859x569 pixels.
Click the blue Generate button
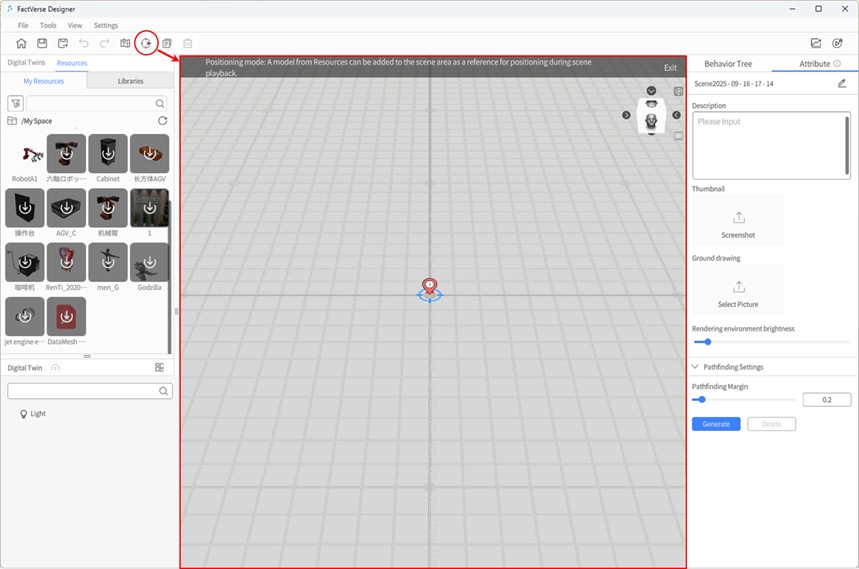[x=716, y=424]
